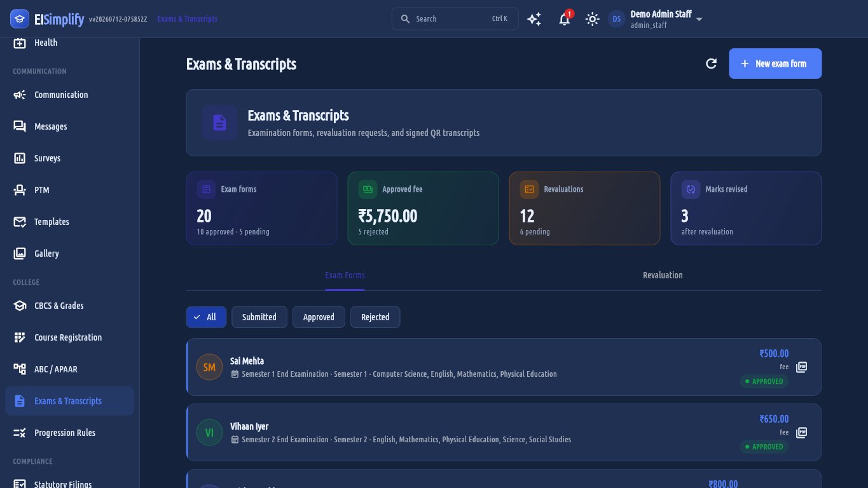The width and height of the screenshot is (868, 488).
Task: Toggle the light/dark theme sun icon
Action: (x=593, y=19)
